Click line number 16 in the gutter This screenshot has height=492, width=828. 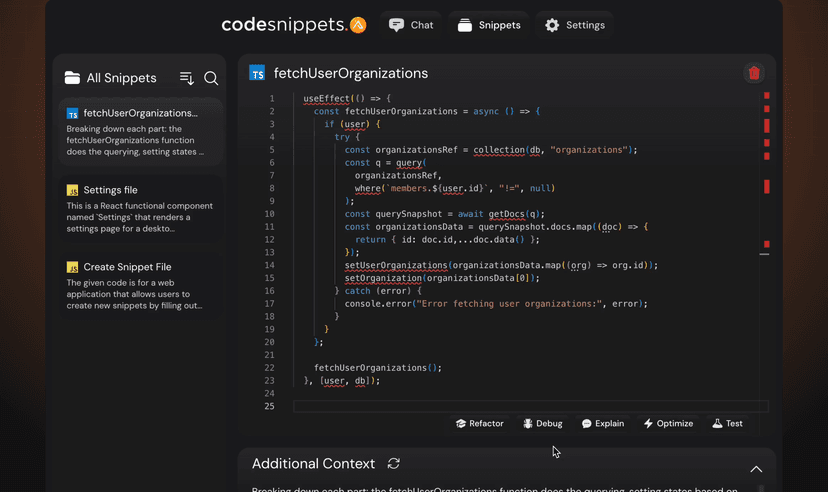pos(269,291)
